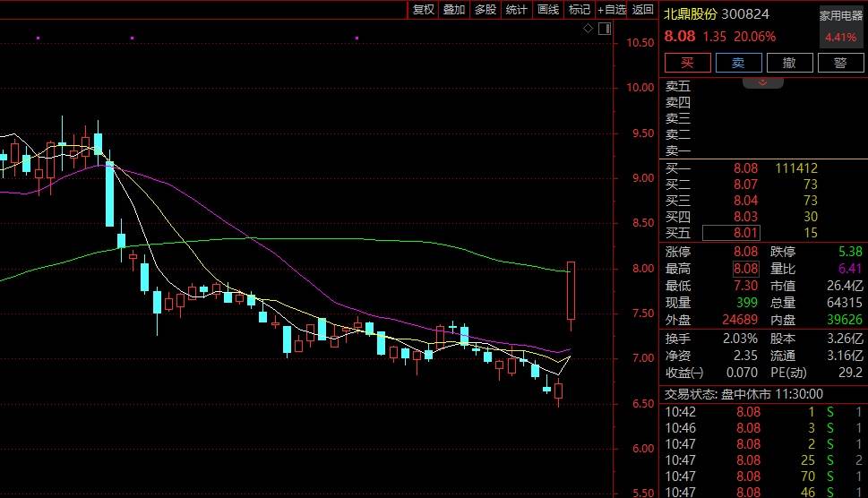
Task: Click the 撤 cancel order button
Action: (x=789, y=63)
